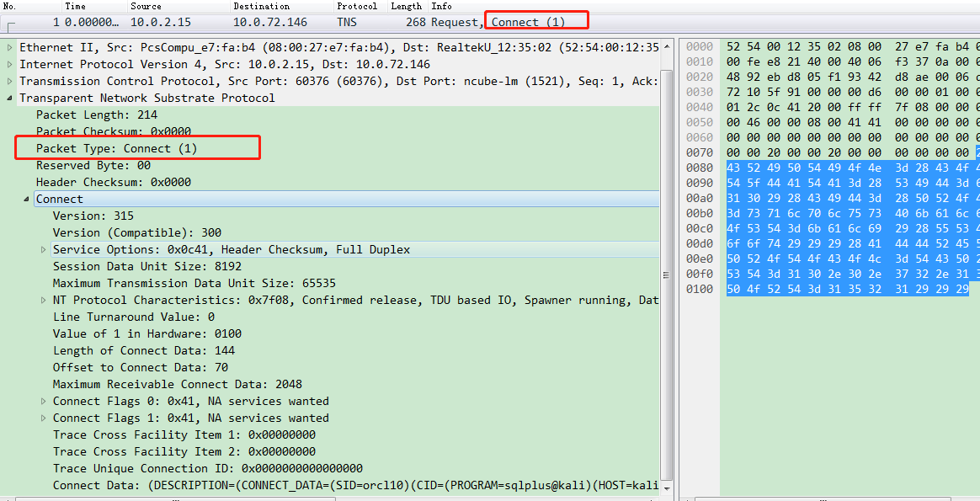This screenshot has width=980, height=501.
Task: Expand the Ethernet II protocol section
Action: tap(8, 47)
